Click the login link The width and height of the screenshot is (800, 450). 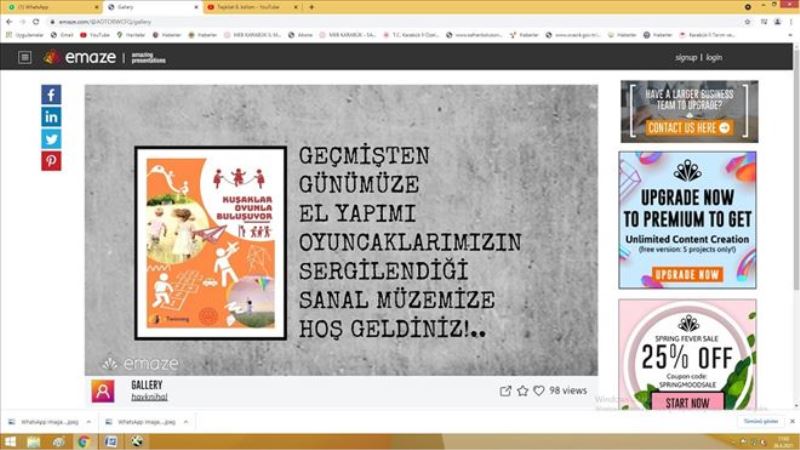714,58
